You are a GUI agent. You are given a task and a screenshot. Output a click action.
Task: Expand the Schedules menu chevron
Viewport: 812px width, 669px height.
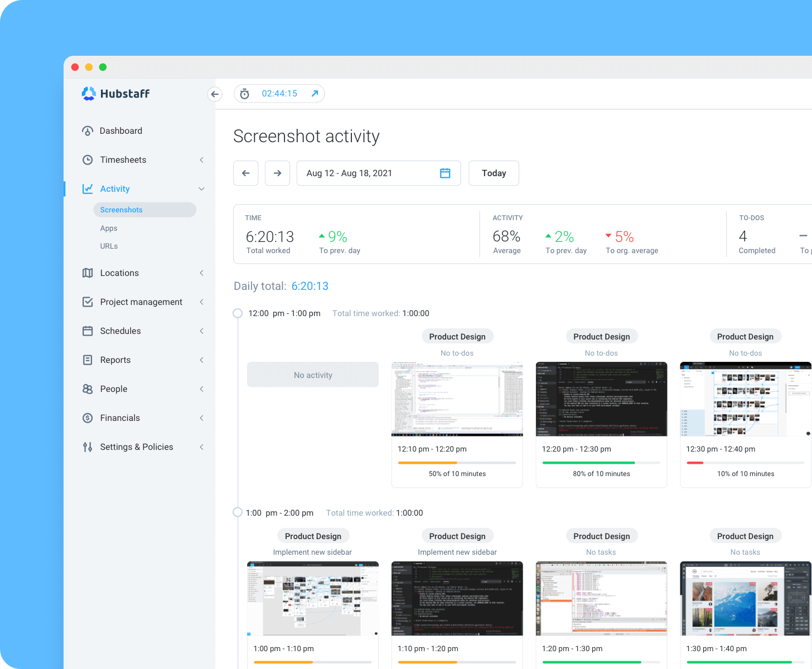tap(202, 331)
